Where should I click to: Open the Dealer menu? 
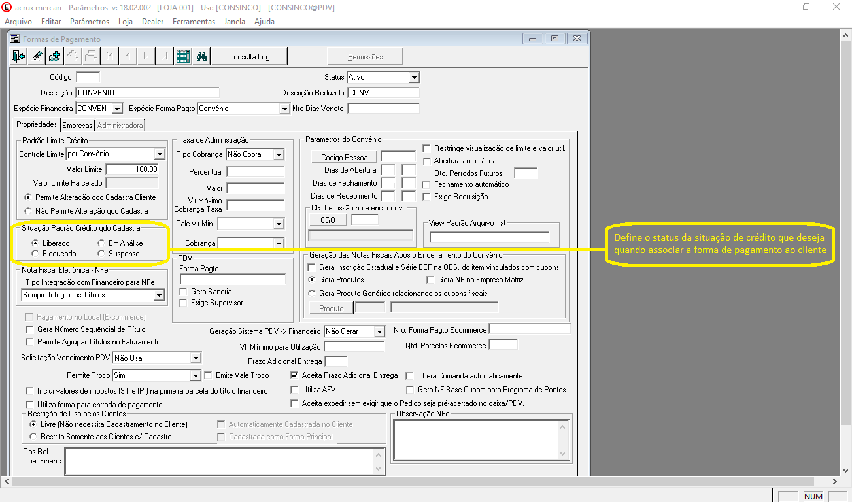coord(152,22)
